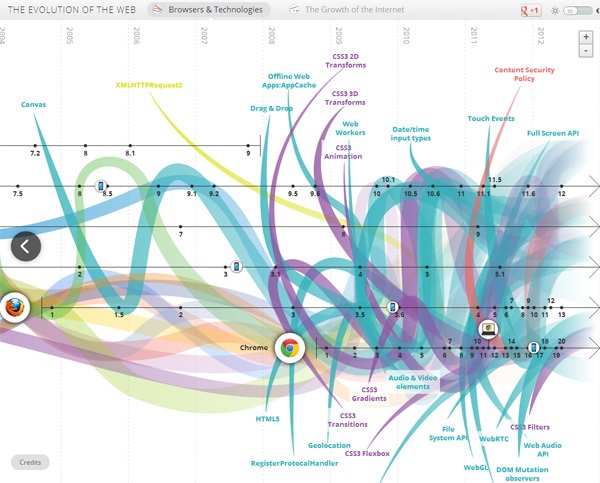Click the Firefox browser logo icon
Viewport: 600px width, 483px height.
click(x=15, y=307)
